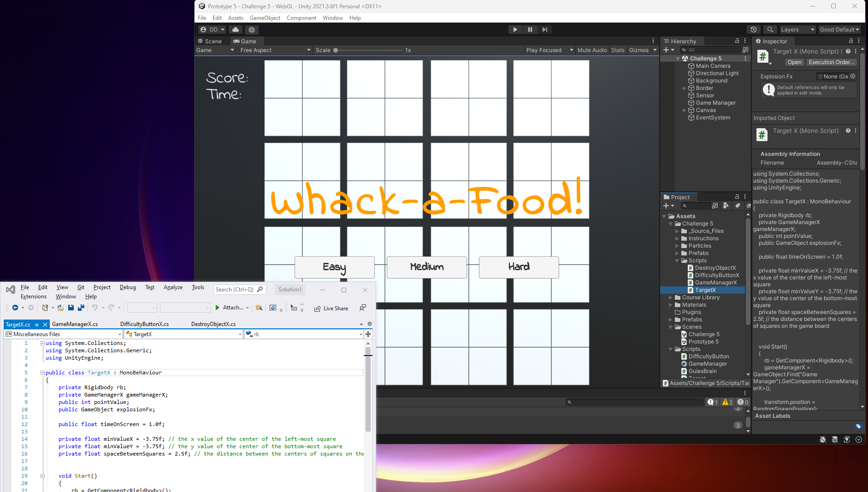Open the GameObject menu
This screenshot has width=868, height=492.
265,18
